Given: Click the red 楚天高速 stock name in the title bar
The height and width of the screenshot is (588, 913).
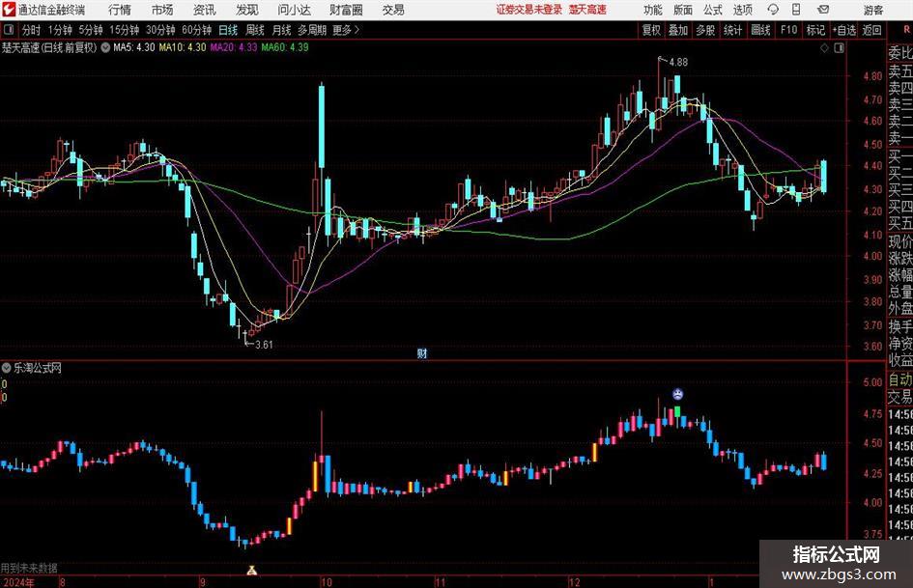Looking at the screenshot, I should [587, 10].
